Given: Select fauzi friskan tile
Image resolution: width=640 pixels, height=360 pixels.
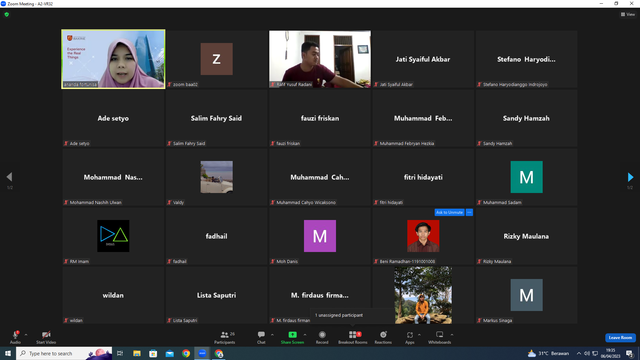Looking at the screenshot, I should [x=320, y=118].
